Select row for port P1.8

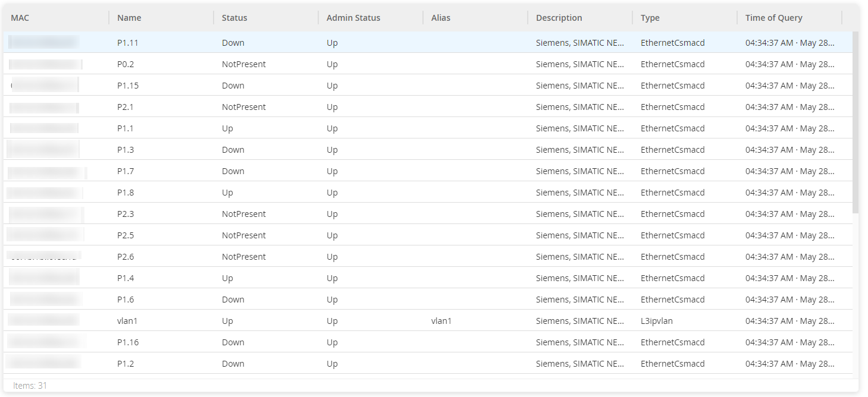click(x=126, y=193)
